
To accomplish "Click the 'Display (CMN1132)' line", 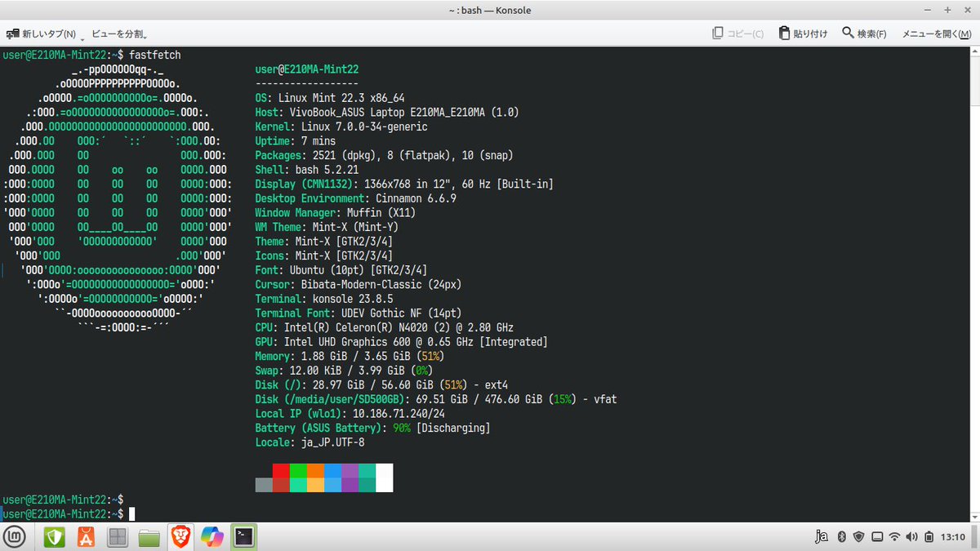I will coord(404,184).
